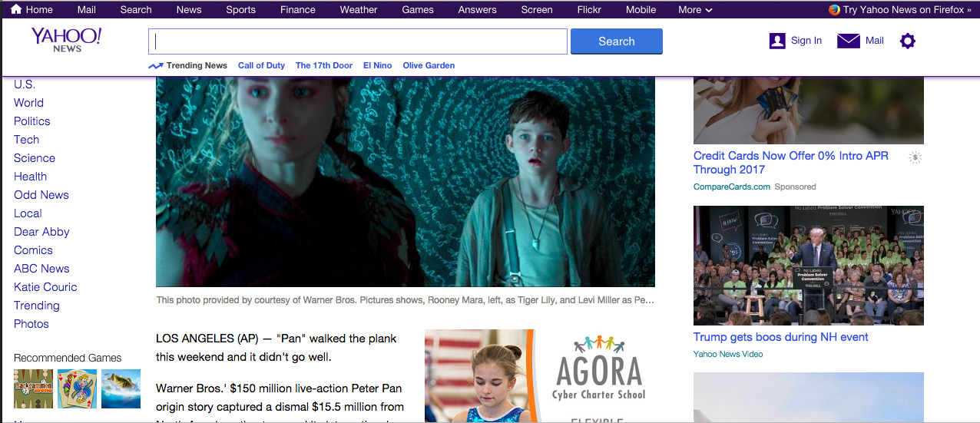Image resolution: width=980 pixels, height=423 pixels.
Task: Select World in the sidebar
Action: (x=28, y=103)
